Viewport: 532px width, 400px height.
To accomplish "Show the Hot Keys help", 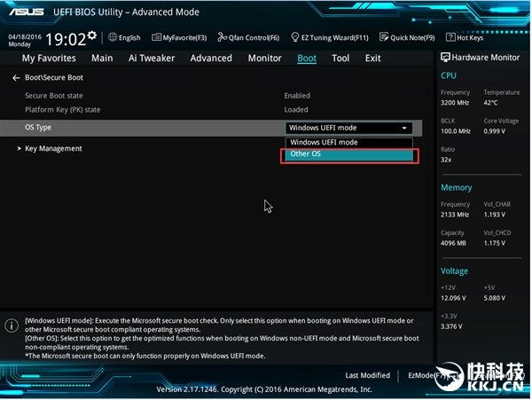I will tap(464, 37).
